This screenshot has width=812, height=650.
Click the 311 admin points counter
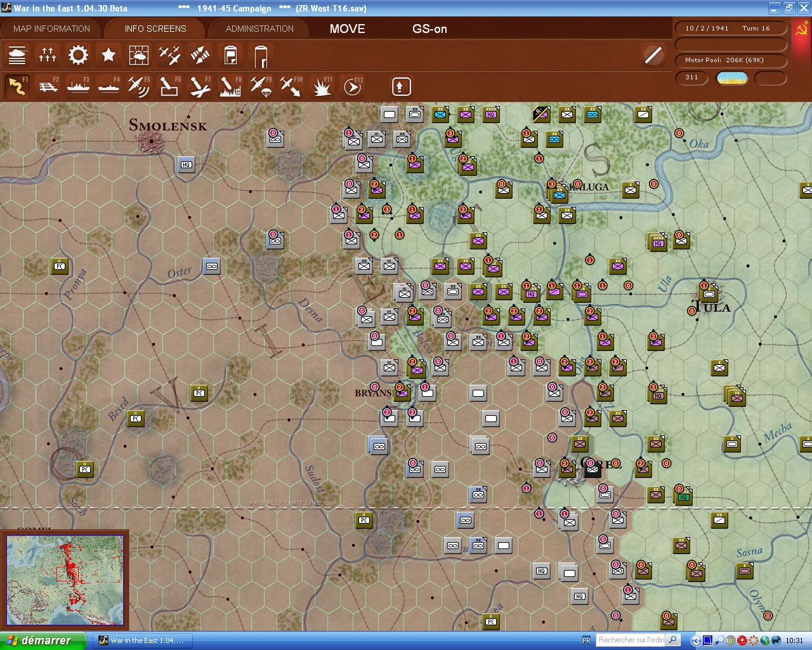691,77
